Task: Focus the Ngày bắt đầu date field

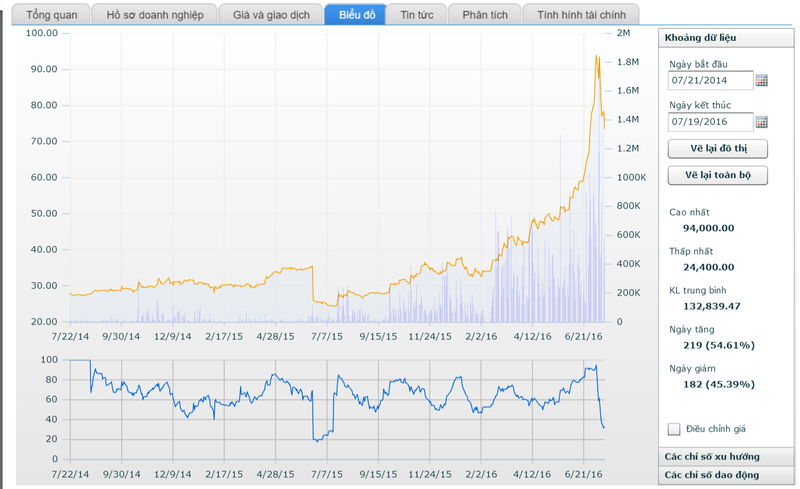Action: (x=710, y=81)
